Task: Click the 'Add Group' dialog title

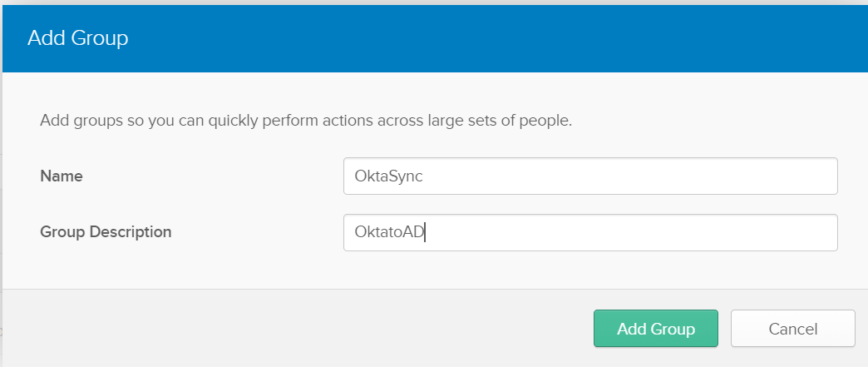Action: pos(78,37)
